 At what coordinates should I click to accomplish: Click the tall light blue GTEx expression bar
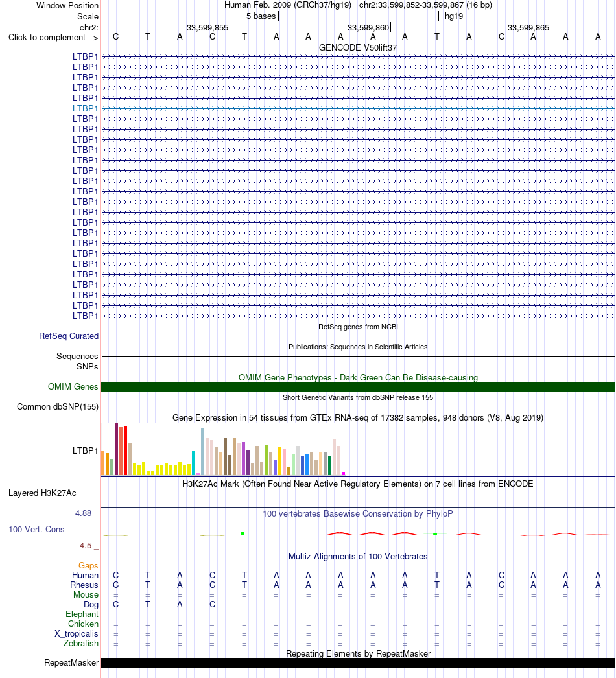[202, 452]
